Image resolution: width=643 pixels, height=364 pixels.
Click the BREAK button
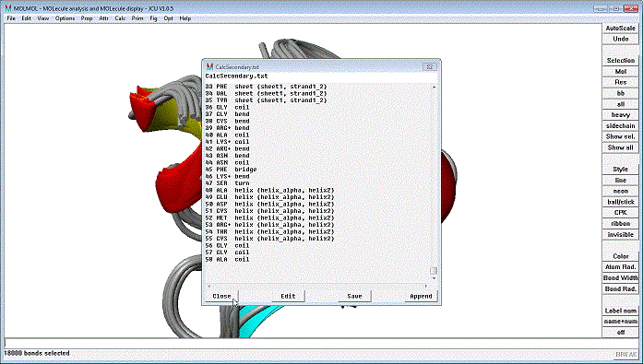(626, 354)
